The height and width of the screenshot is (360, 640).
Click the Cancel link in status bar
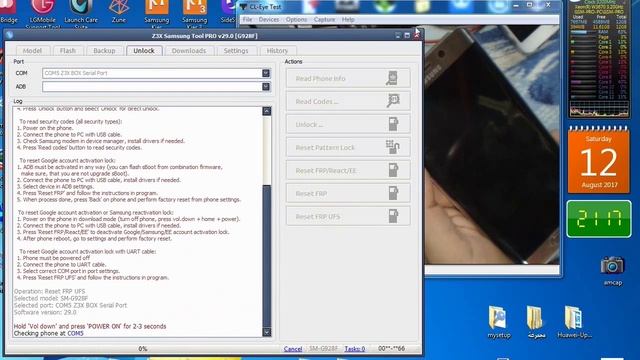(293, 349)
